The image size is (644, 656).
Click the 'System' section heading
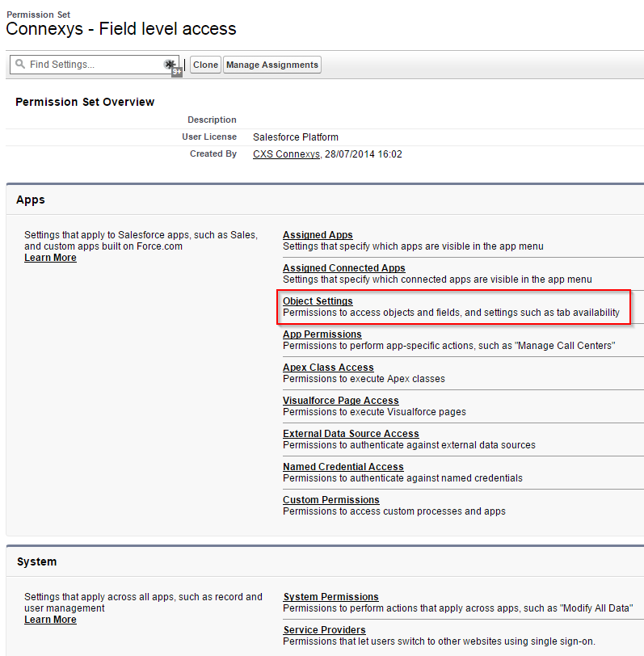(x=37, y=561)
